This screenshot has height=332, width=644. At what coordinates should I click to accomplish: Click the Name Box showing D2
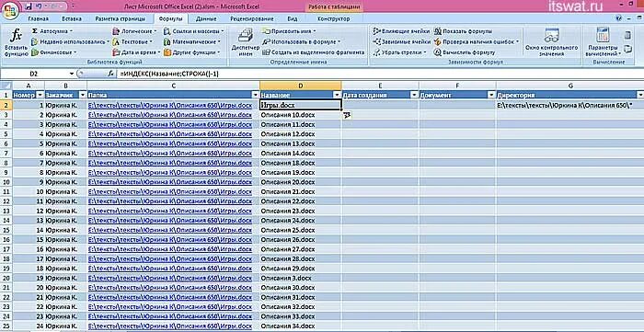pos(34,74)
